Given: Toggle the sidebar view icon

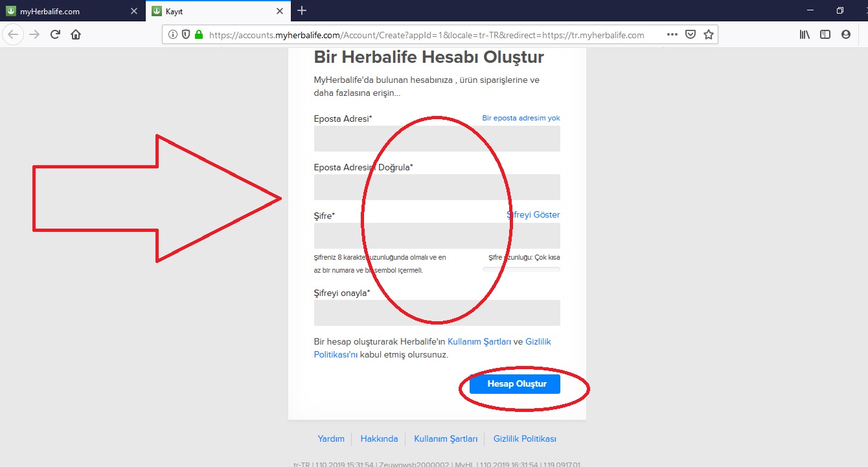Looking at the screenshot, I should [825, 35].
